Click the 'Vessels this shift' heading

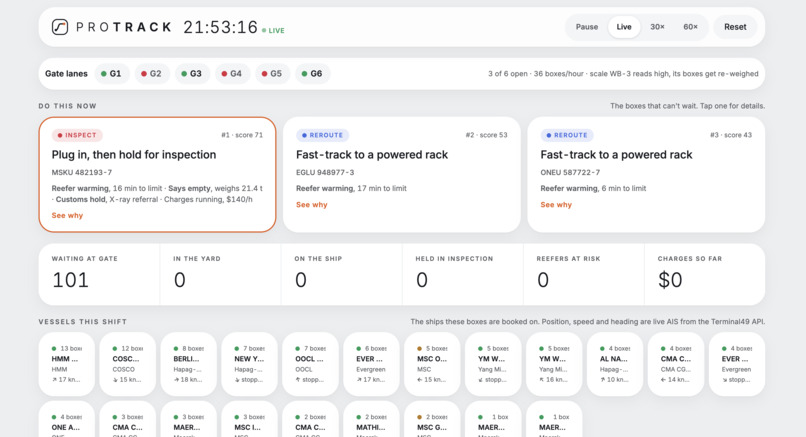(x=83, y=322)
